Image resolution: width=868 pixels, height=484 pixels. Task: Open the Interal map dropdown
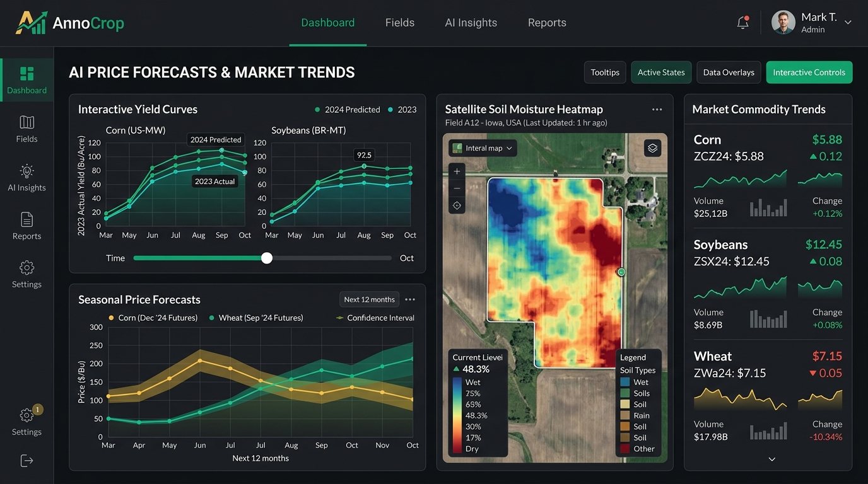[483, 148]
